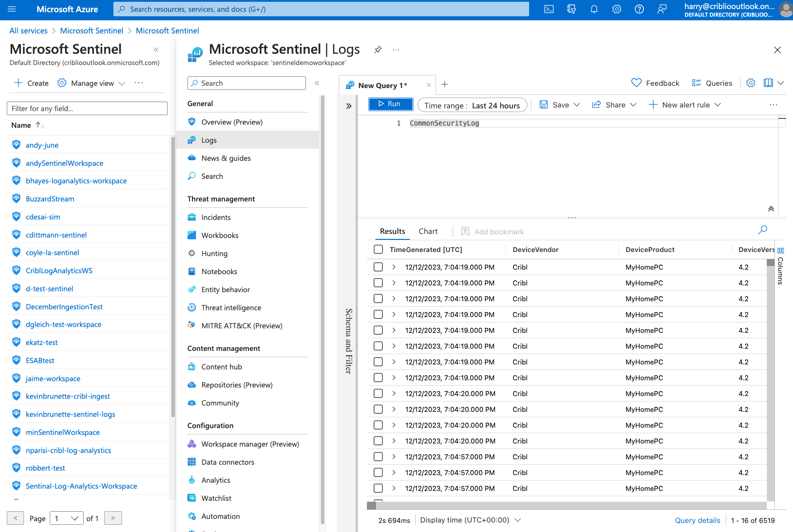This screenshot has height=532, width=793.
Task: Open the Query details link
Action: click(x=697, y=521)
